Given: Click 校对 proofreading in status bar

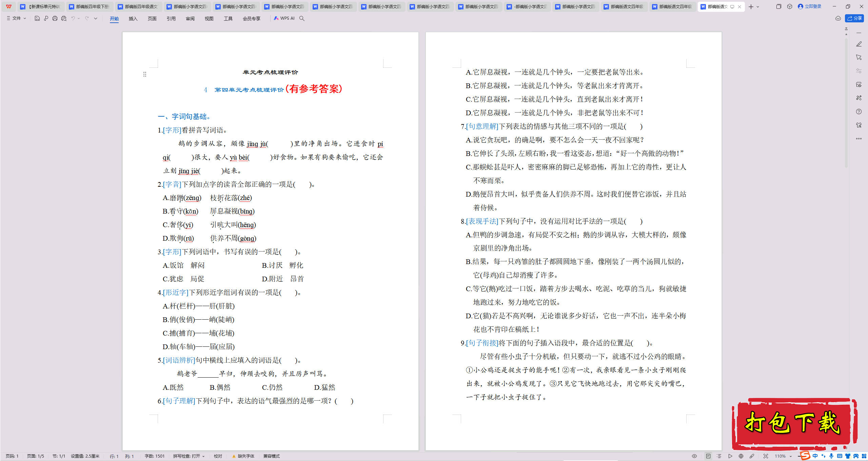Looking at the screenshot, I should point(218,456).
